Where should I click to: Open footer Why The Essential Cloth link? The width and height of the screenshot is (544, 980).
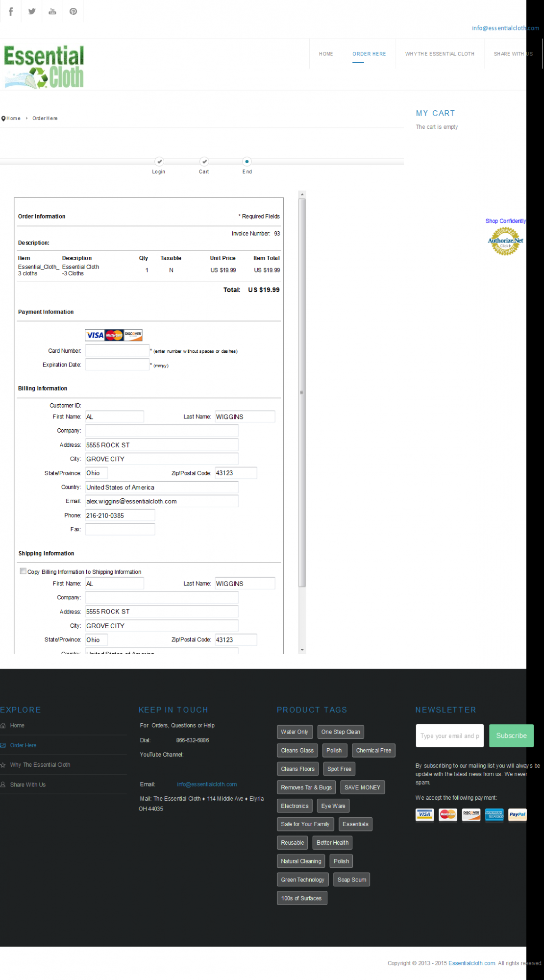(x=40, y=765)
